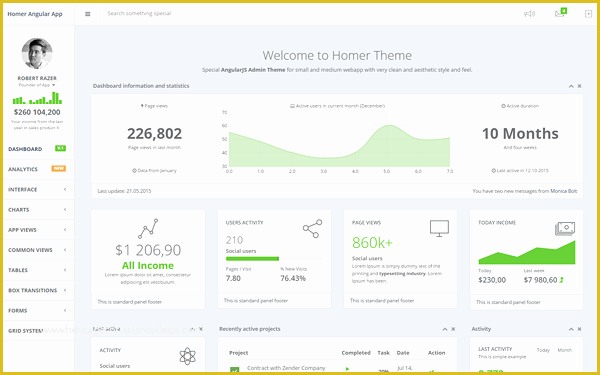Click the Date column header

pyautogui.click(x=403, y=353)
